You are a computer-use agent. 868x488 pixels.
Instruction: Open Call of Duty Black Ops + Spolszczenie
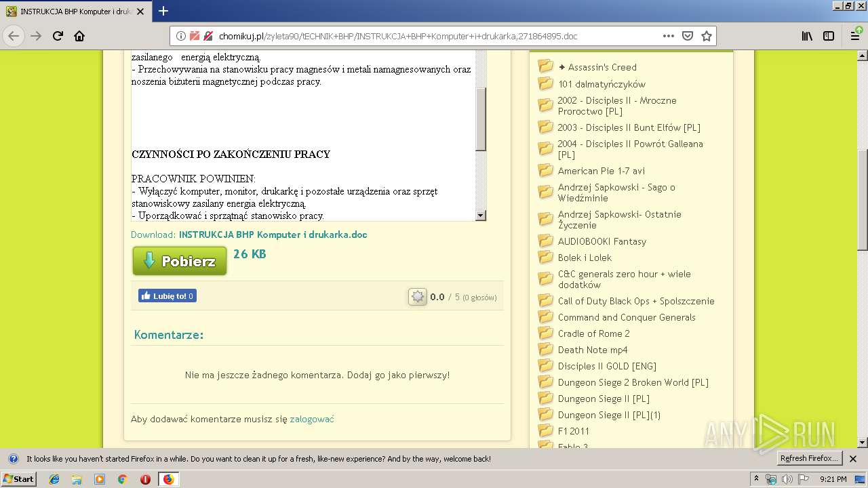(636, 301)
